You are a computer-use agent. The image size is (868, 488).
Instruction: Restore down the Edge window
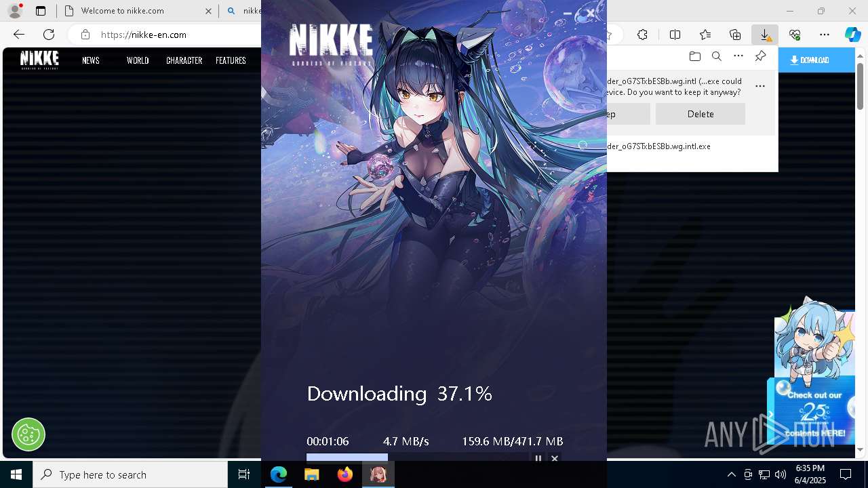(x=821, y=11)
